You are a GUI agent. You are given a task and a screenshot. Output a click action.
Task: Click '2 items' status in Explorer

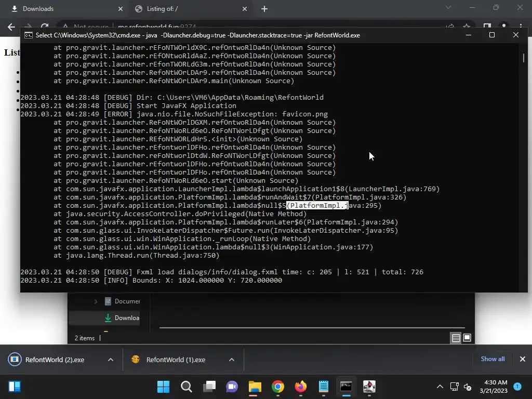(x=85, y=338)
